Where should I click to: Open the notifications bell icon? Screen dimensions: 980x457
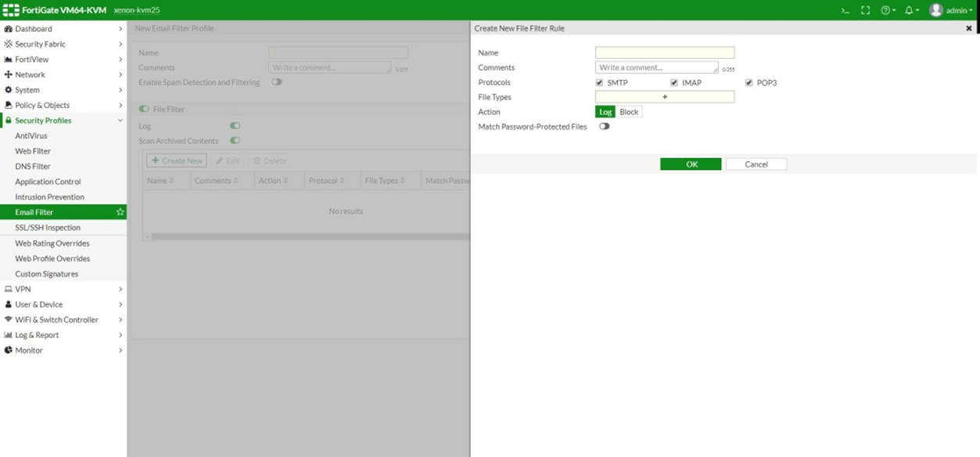[911, 10]
